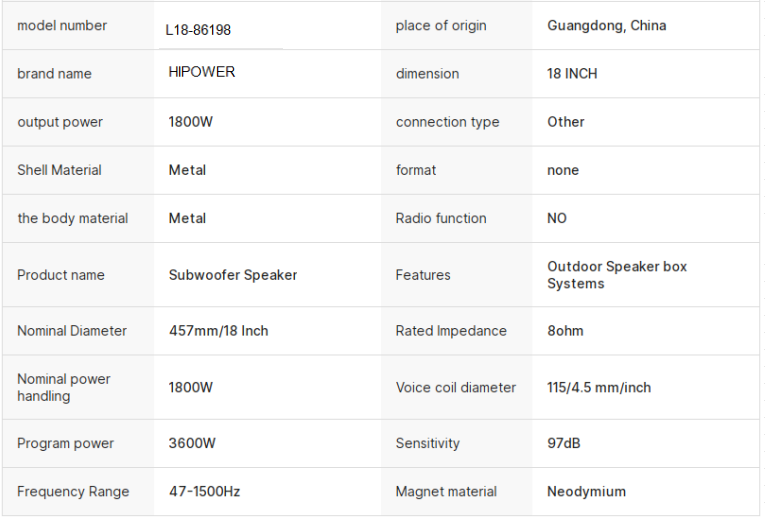Select the Outdoor Speaker box Systems text
Image resolution: width=765 pixels, height=519 pixels.
tap(616, 275)
